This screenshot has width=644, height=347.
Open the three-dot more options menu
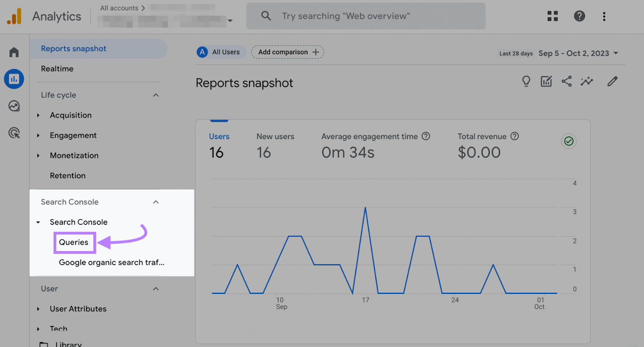click(604, 16)
